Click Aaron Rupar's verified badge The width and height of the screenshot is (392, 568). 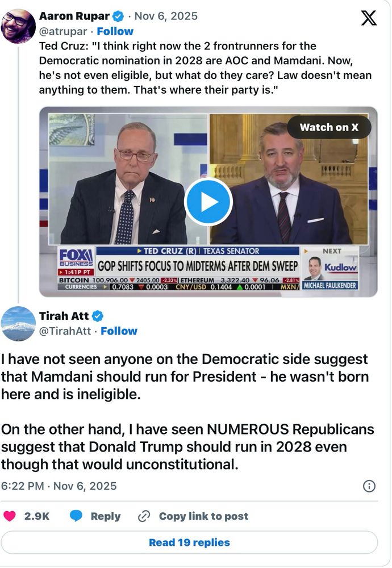pyautogui.click(x=118, y=16)
